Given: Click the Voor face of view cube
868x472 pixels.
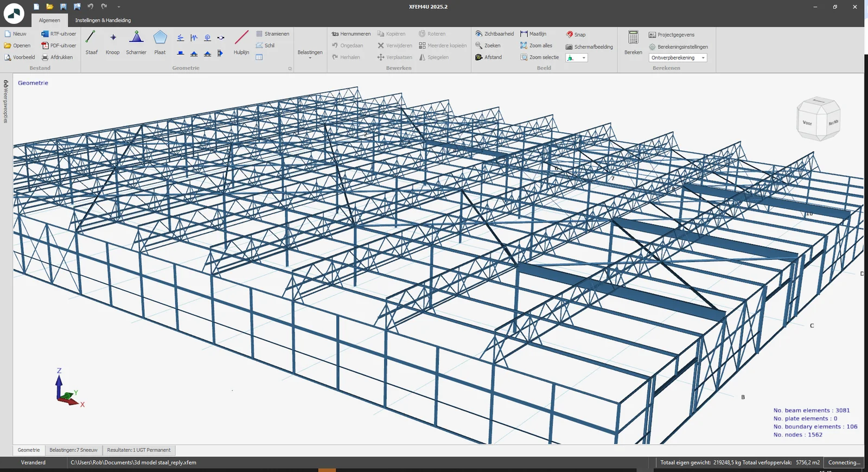Looking at the screenshot, I should [807, 123].
